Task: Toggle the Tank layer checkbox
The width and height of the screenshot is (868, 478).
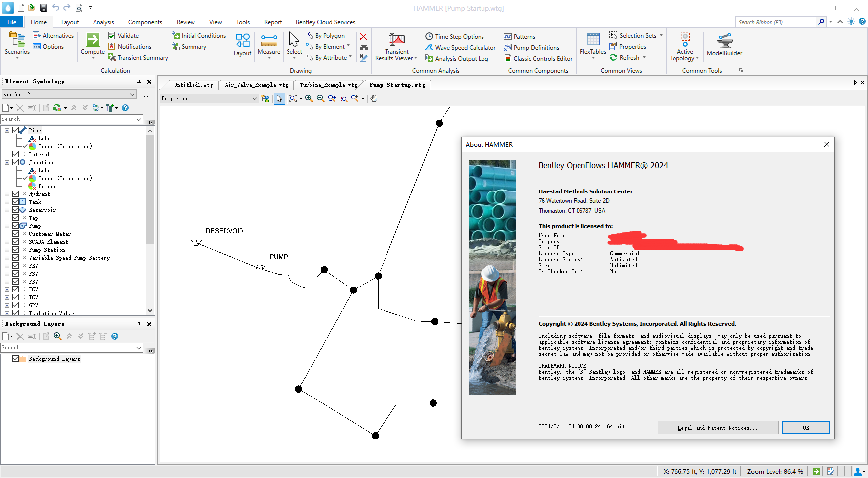Action: coord(15,202)
